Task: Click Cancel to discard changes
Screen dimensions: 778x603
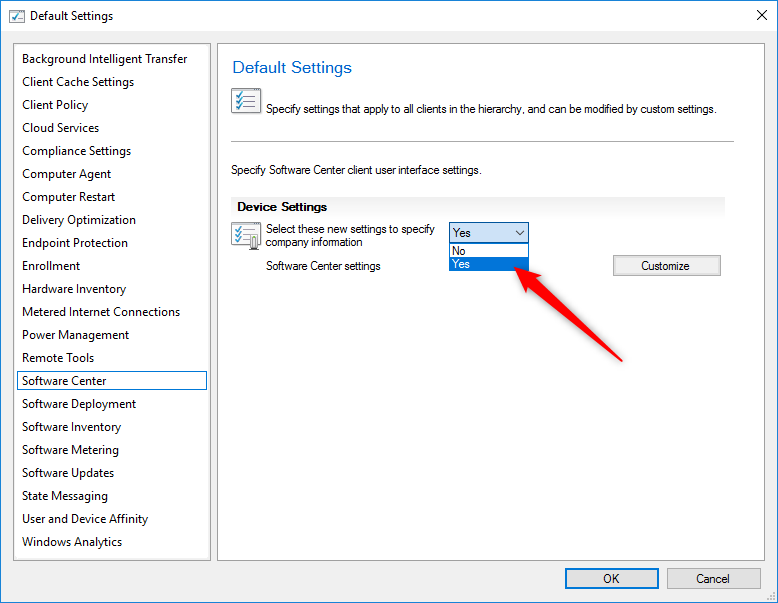Action: [x=713, y=578]
